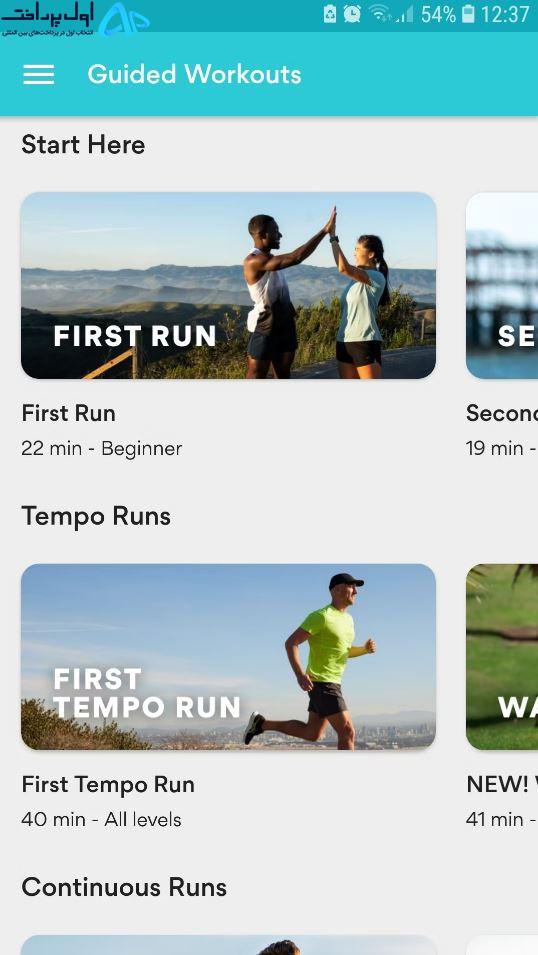
Task: Select the green workout card beside First Tempo Run
Action: tap(502, 657)
